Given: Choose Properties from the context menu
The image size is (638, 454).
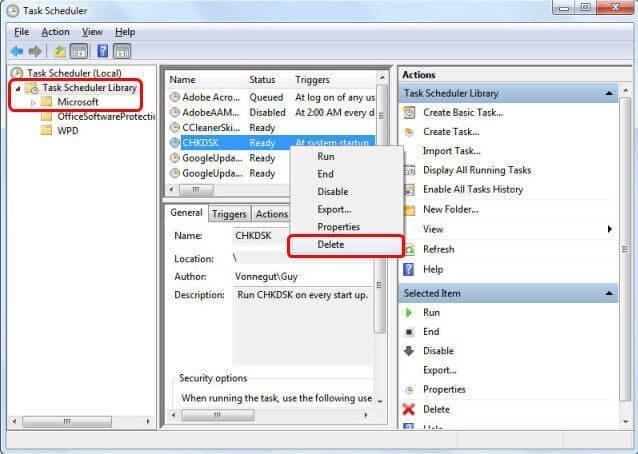Looking at the screenshot, I should click(x=347, y=227).
